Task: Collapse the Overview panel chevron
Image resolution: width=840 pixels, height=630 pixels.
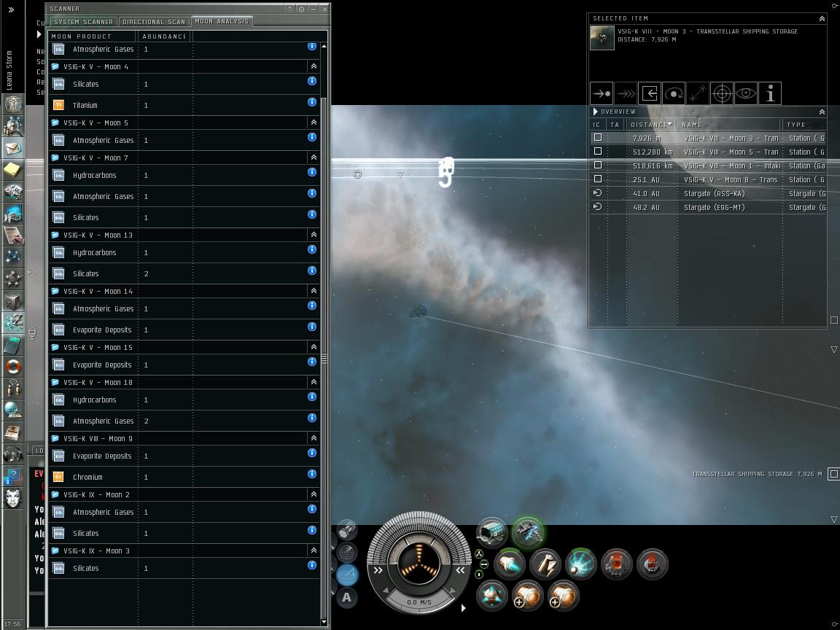Action: [x=822, y=112]
